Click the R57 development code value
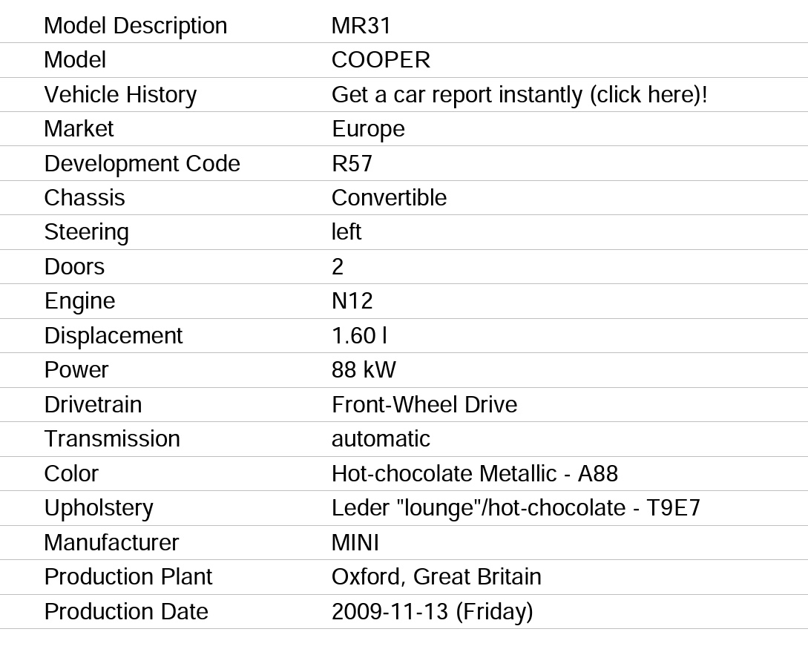Viewport: 808px width, 672px height. [352, 164]
